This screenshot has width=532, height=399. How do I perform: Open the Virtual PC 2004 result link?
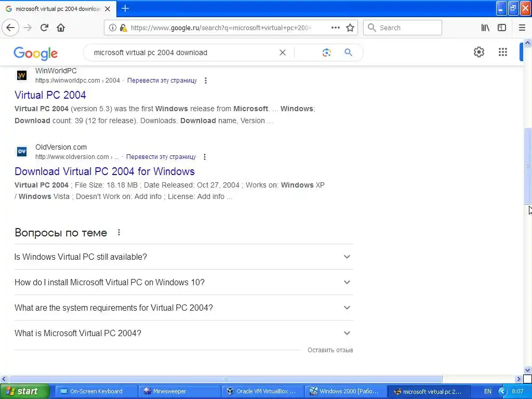coord(50,95)
